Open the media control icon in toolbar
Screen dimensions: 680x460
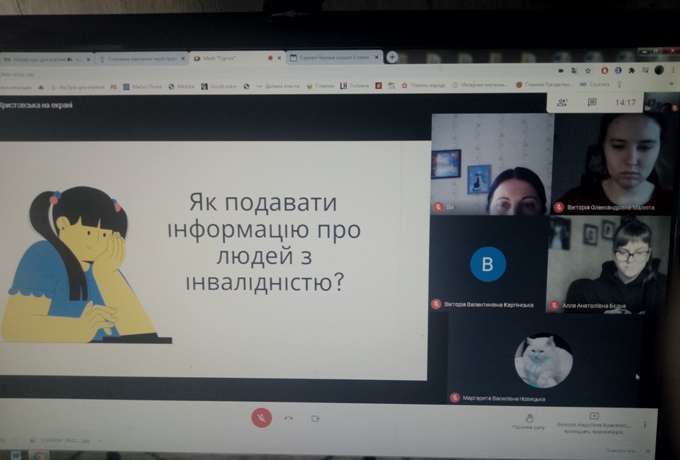click(x=645, y=70)
